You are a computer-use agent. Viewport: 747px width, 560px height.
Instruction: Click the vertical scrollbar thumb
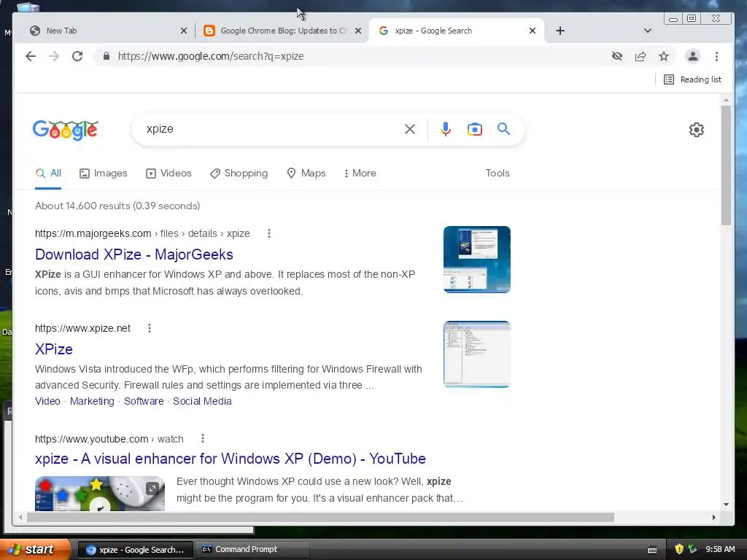726,166
